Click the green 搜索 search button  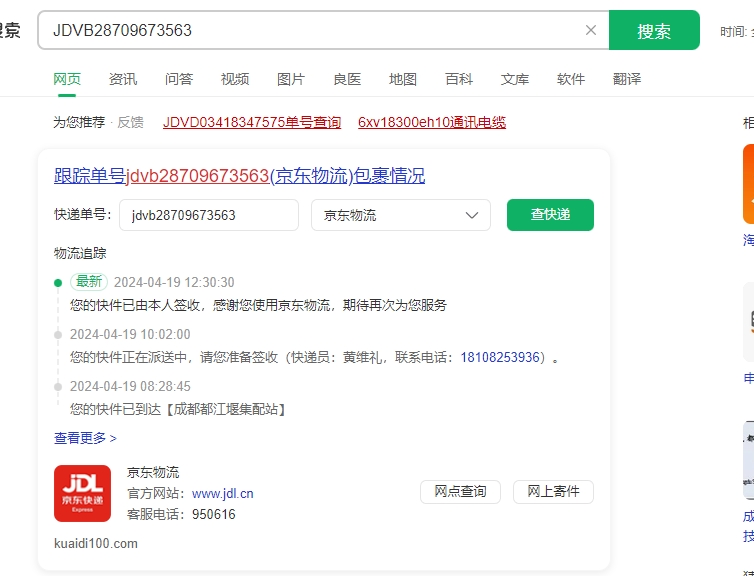pyautogui.click(x=654, y=30)
